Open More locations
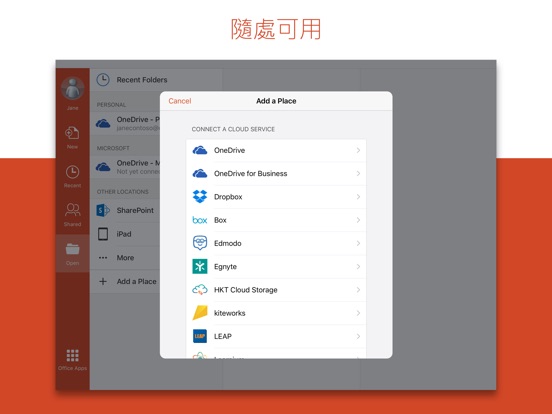This screenshot has width=552, height=414. point(125,258)
